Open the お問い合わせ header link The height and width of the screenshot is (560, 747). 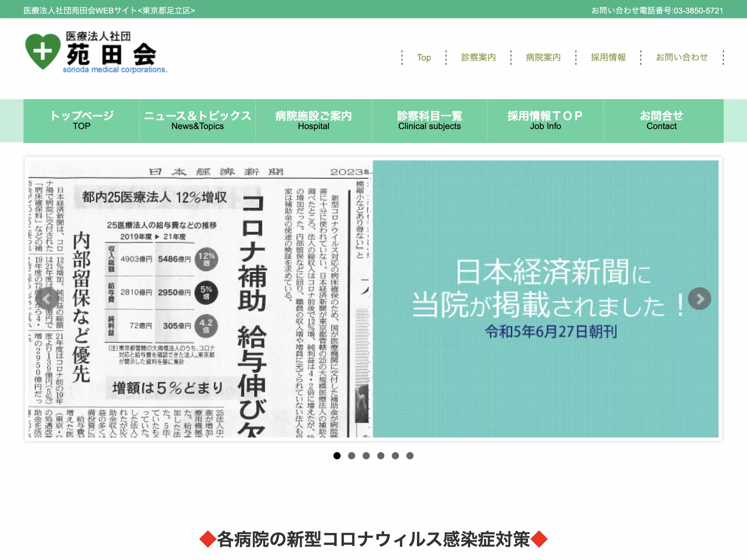coord(682,58)
